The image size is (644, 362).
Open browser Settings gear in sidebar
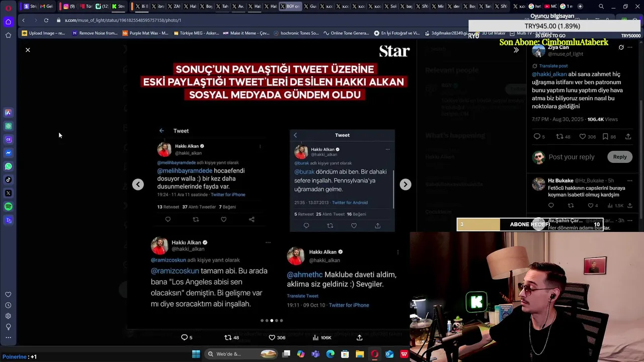(x=8, y=316)
